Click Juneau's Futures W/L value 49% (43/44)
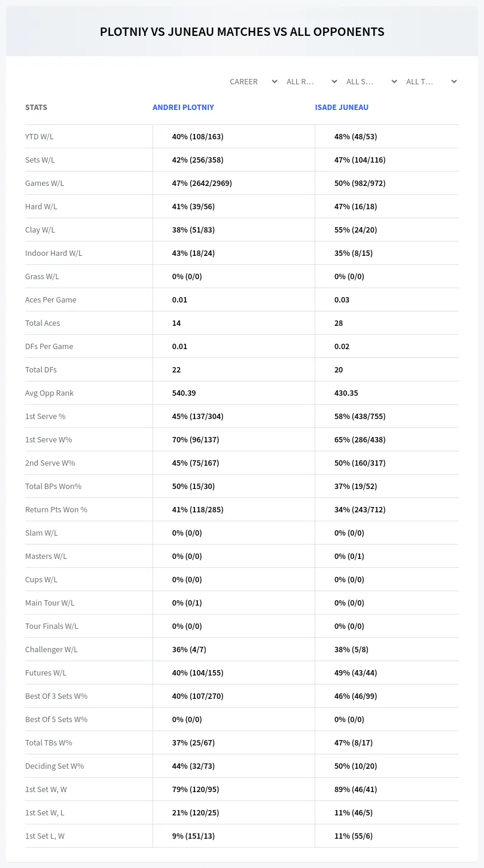Image resolution: width=484 pixels, height=868 pixels. point(355,673)
